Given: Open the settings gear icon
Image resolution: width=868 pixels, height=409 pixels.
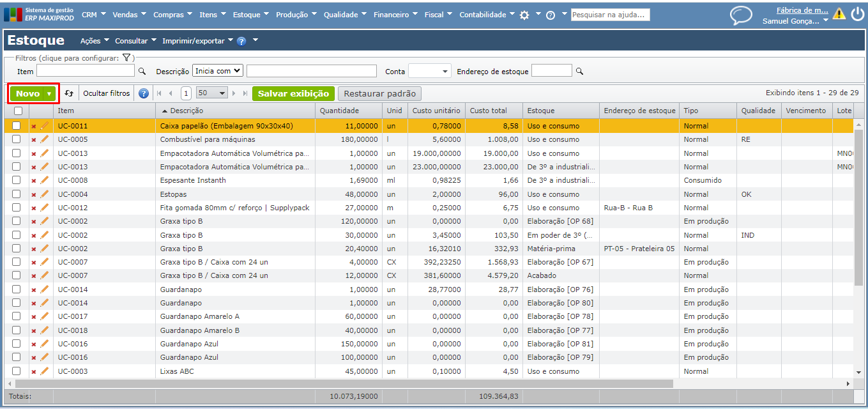Looking at the screenshot, I should point(524,15).
